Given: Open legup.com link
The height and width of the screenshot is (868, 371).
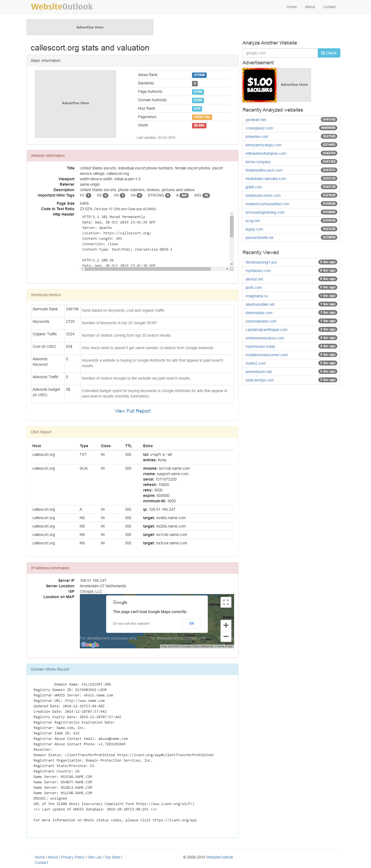Looking at the screenshot, I should point(254,229).
